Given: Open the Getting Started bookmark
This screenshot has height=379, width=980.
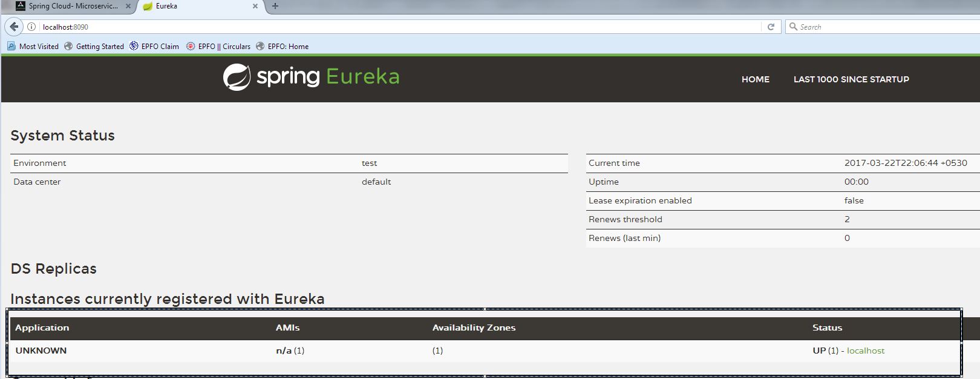Looking at the screenshot, I should [x=94, y=46].
